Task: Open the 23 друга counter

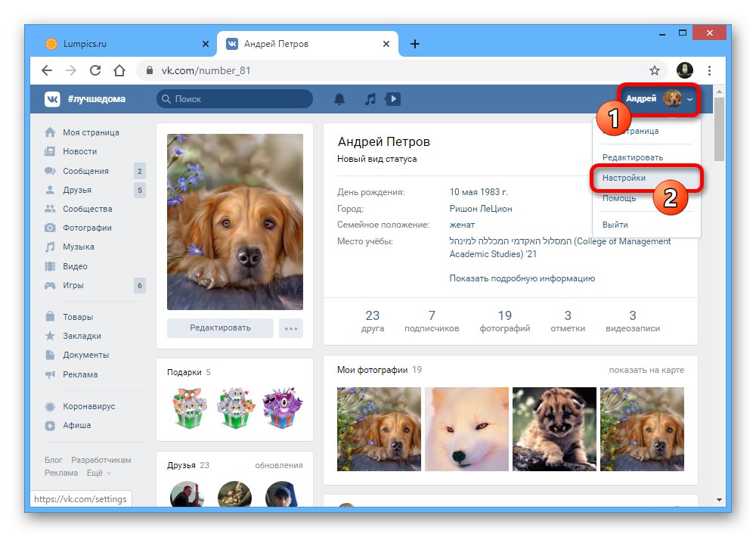Action: coord(372,321)
